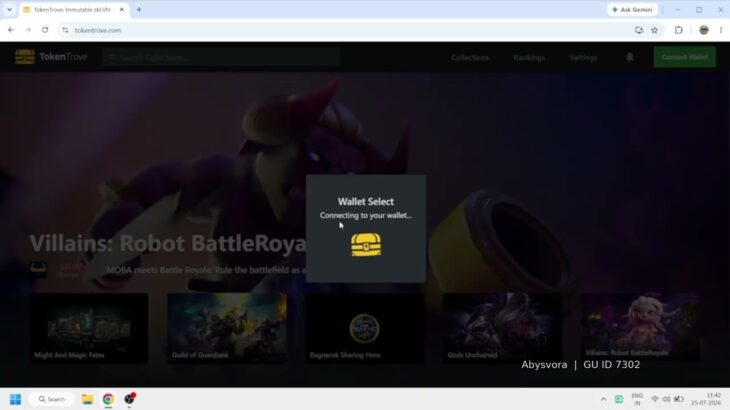Click the ENG IN language indicator
This screenshot has height=410, width=730.
tap(637, 399)
